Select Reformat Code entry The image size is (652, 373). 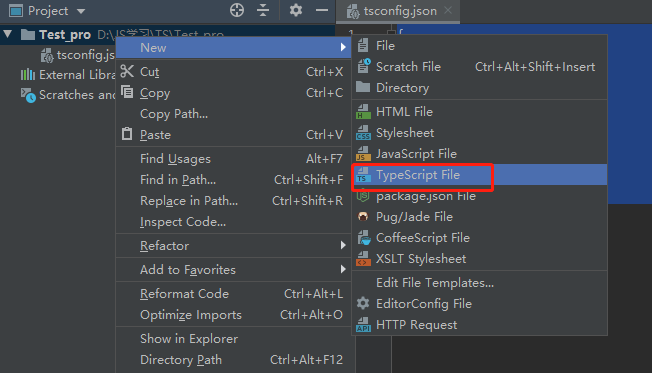233,294
